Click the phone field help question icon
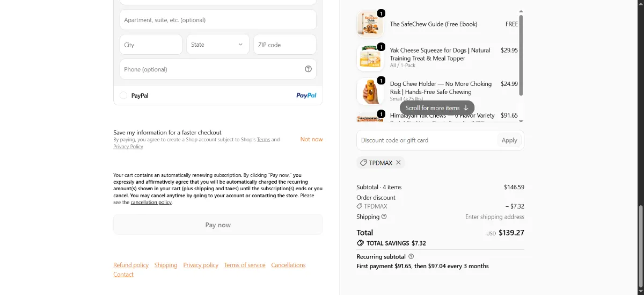 pyautogui.click(x=308, y=69)
